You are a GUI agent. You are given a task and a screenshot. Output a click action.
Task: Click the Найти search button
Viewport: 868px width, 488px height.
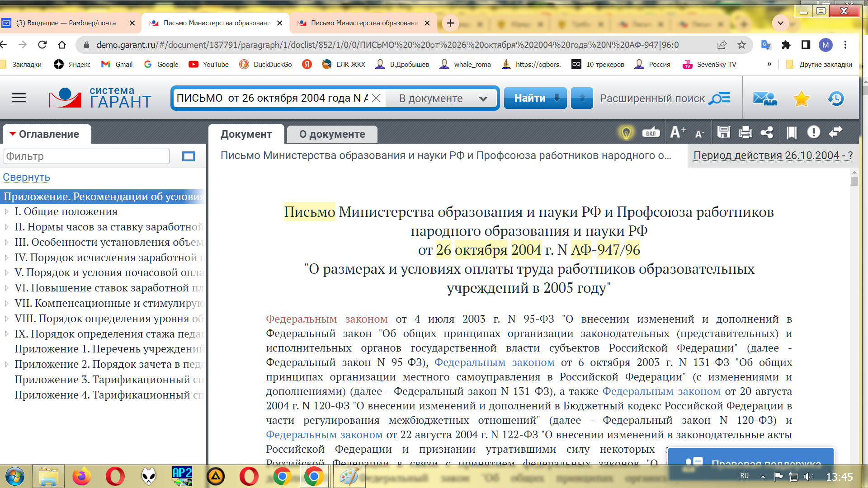535,98
